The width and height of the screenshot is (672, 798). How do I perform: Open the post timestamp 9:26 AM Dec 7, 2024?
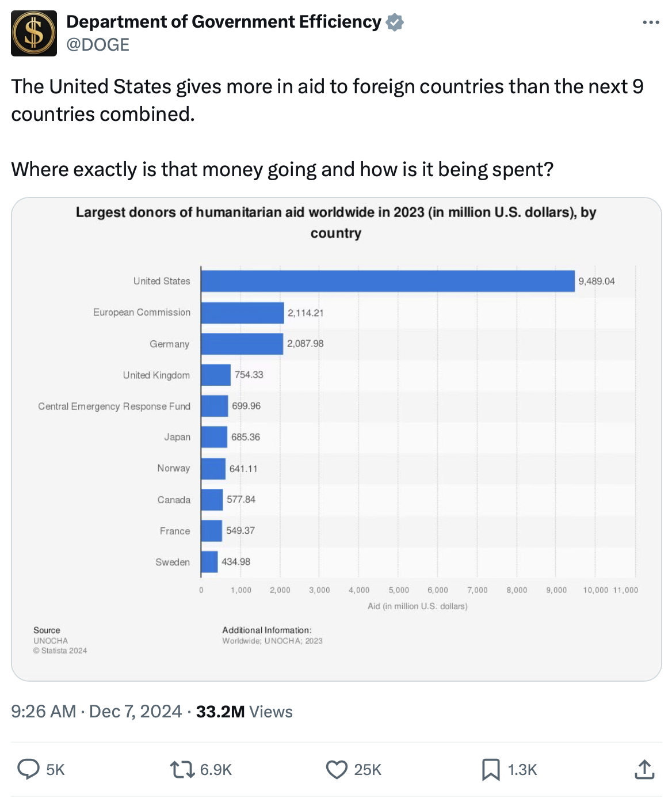(96, 712)
